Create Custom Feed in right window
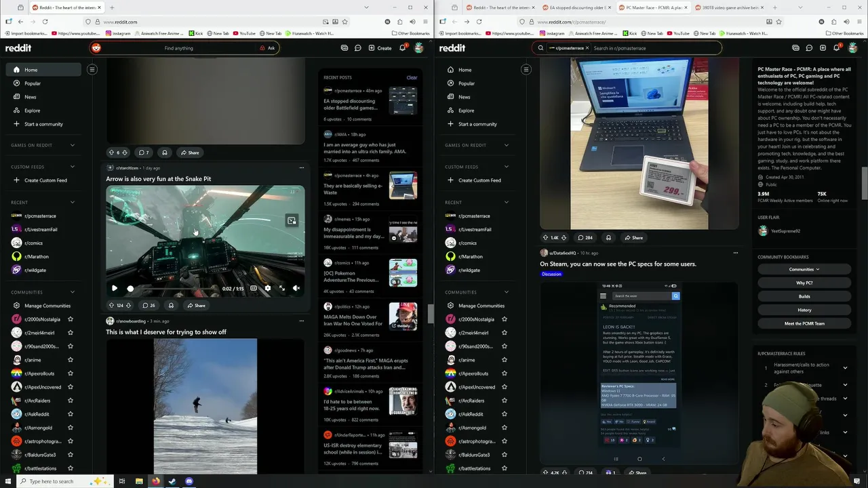Screen dimensions: 868x488 pos(478,180)
